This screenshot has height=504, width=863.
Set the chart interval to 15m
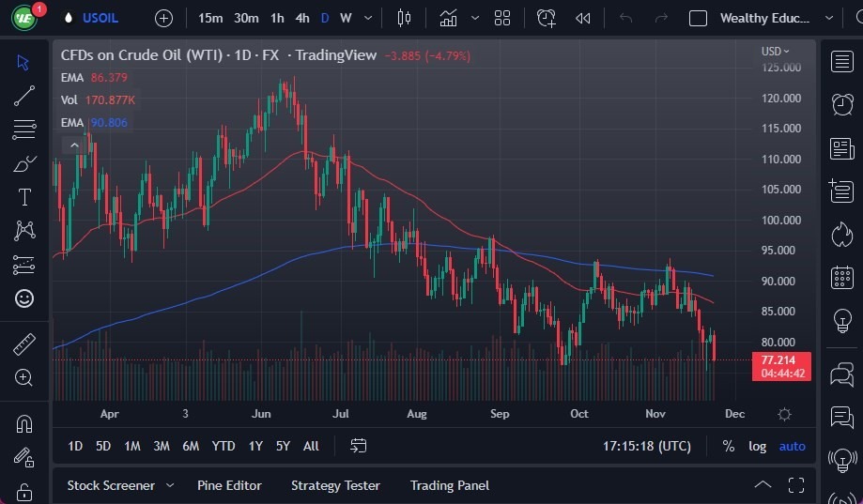pyautogui.click(x=210, y=18)
